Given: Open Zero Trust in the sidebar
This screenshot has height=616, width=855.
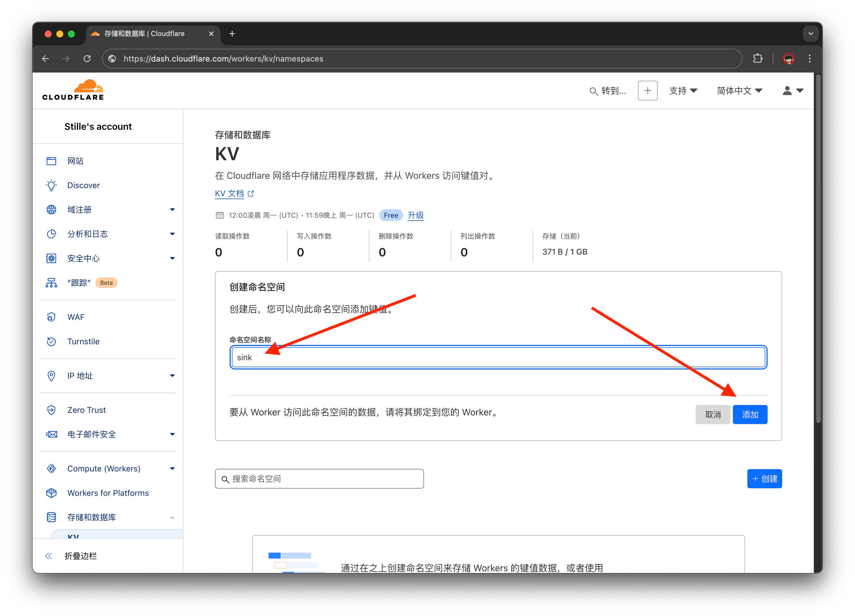Looking at the screenshot, I should tap(86, 410).
